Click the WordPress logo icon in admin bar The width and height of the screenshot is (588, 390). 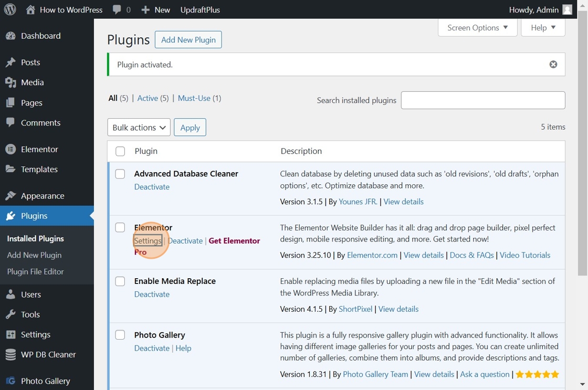click(10, 9)
